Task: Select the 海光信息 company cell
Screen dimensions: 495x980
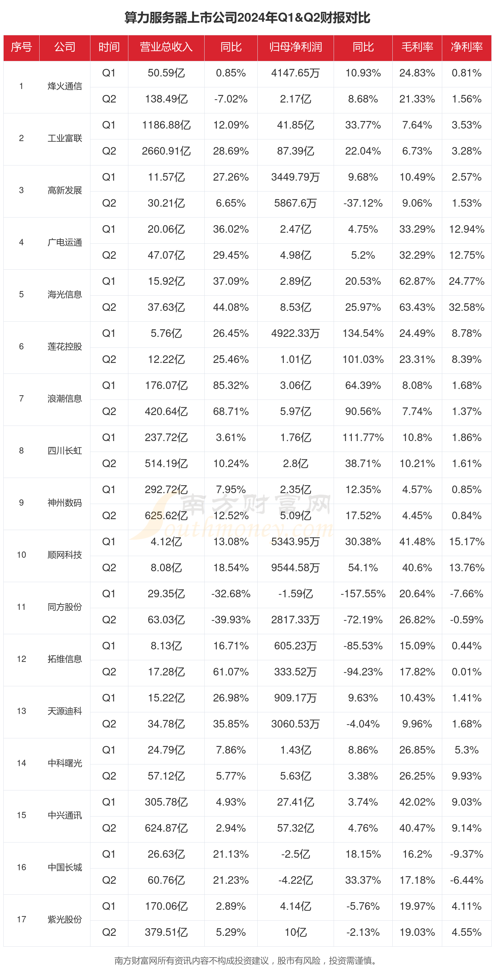Action: pyautogui.click(x=65, y=294)
